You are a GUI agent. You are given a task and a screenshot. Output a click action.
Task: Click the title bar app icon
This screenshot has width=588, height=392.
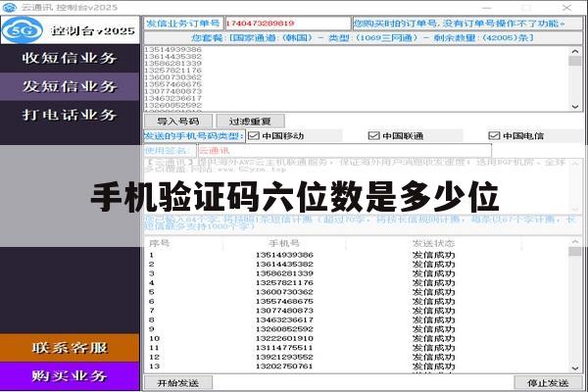10,7
